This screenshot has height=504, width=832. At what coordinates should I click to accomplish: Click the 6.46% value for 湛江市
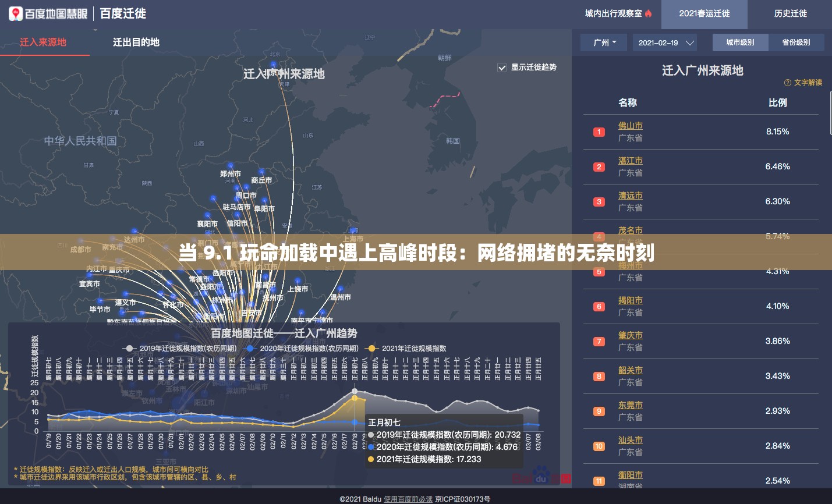click(778, 166)
